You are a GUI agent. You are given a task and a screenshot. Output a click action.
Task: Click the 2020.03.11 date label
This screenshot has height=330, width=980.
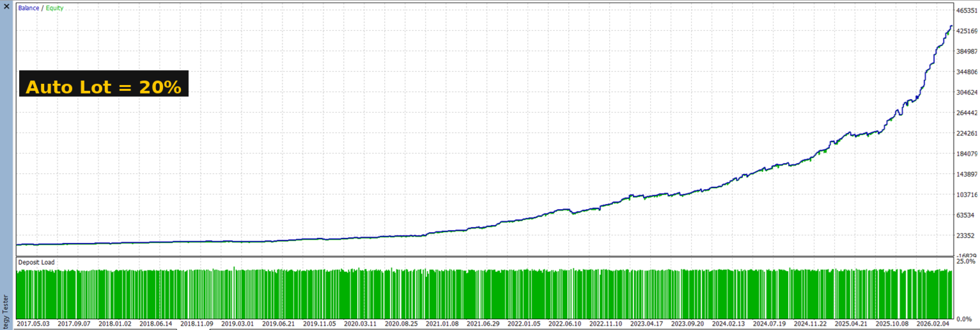click(362, 324)
